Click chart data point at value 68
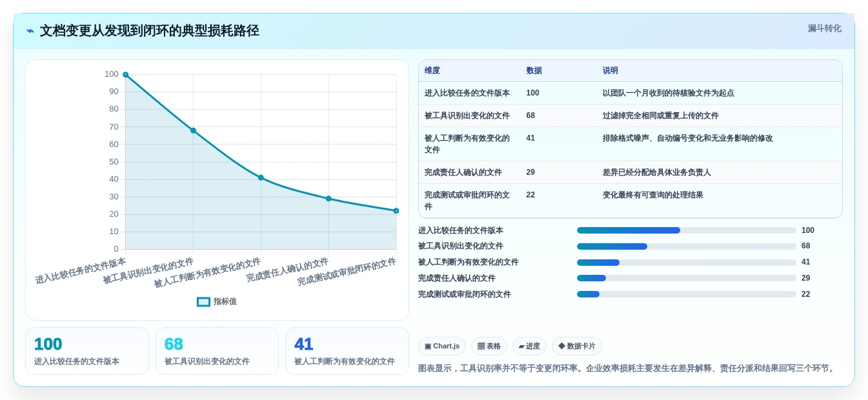 point(193,130)
